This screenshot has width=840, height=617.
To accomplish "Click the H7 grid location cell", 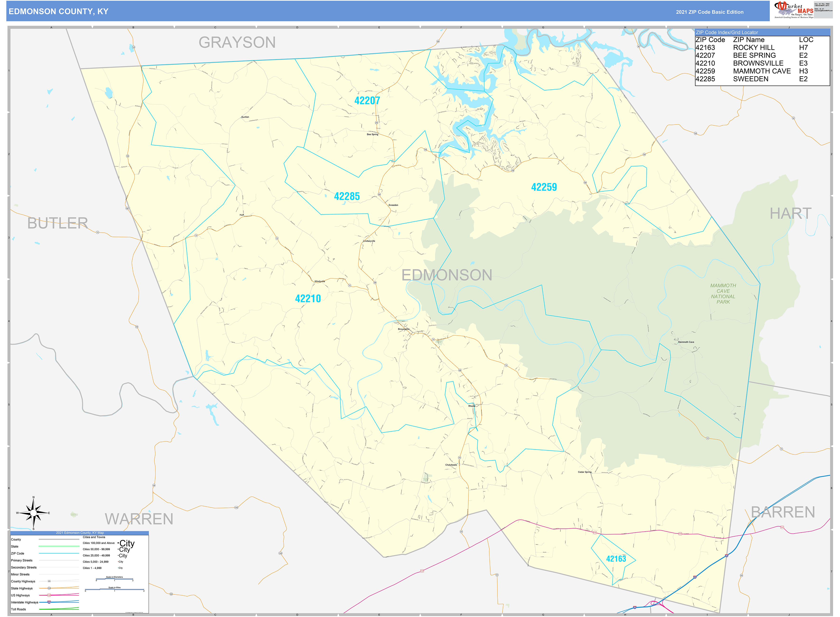I will 803,47.
